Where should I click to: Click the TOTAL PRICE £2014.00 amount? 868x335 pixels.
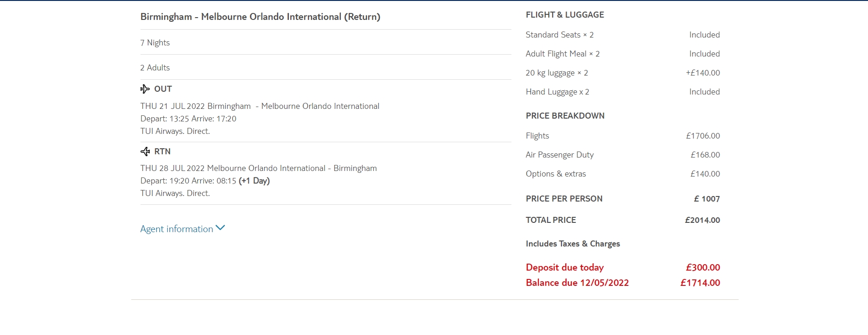[x=702, y=220]
